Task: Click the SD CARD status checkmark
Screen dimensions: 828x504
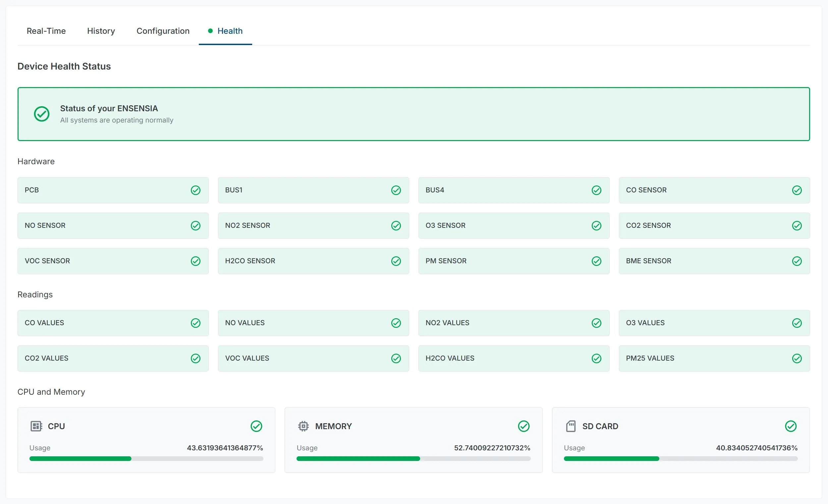Action: click(x=791, y=426)
